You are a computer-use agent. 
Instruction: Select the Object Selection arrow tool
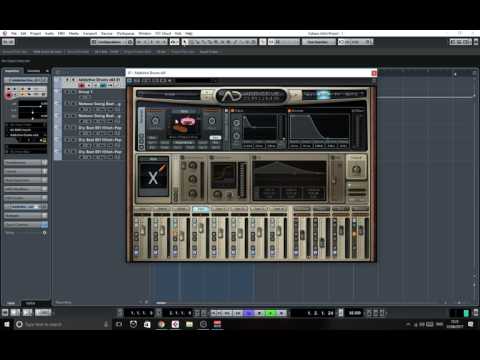[185, 42]
